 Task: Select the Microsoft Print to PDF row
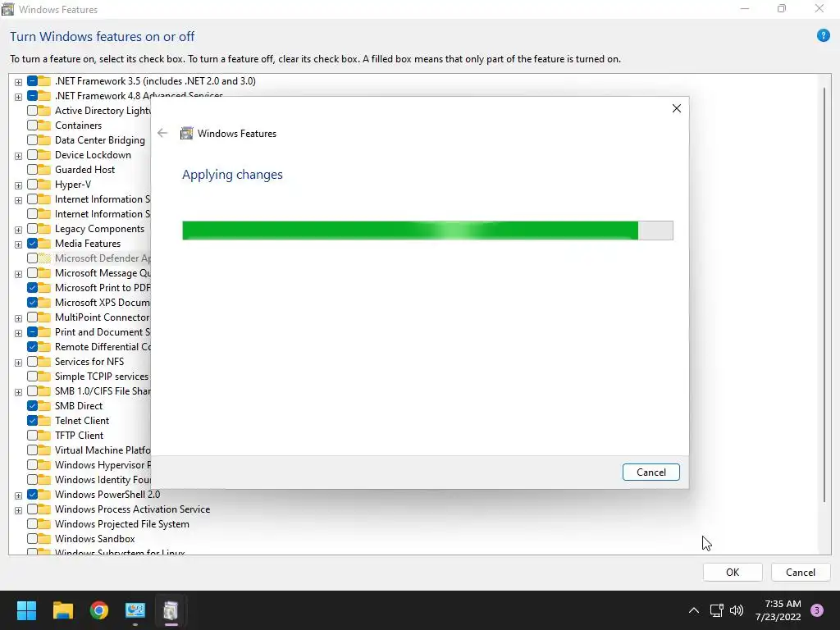(x=103, y=288)
